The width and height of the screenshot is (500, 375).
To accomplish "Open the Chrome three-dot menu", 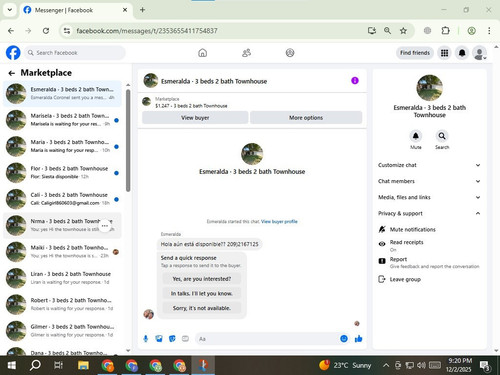I will (489, 31).
